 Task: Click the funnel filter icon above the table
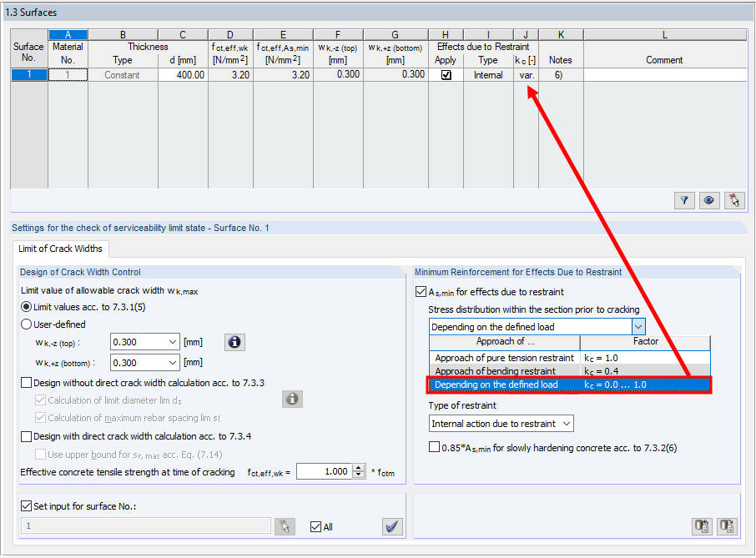point(684,200)
